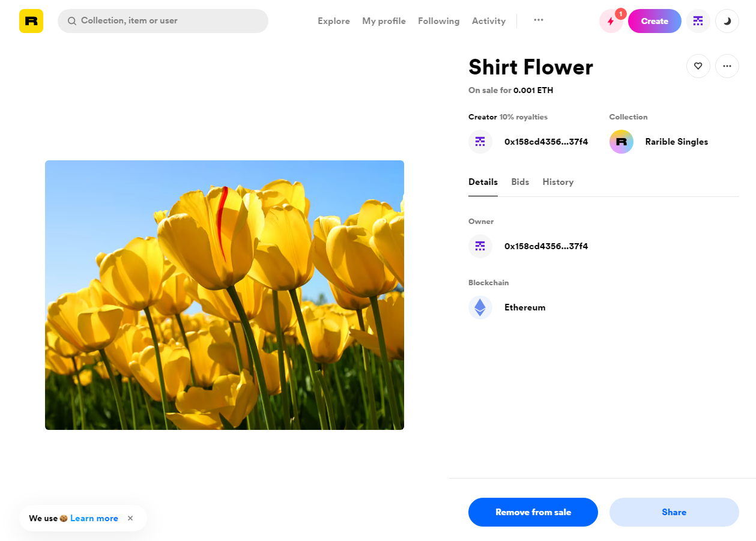756x541 pixels.
Task: Click the Create button
Action: (x=655, y=21)
